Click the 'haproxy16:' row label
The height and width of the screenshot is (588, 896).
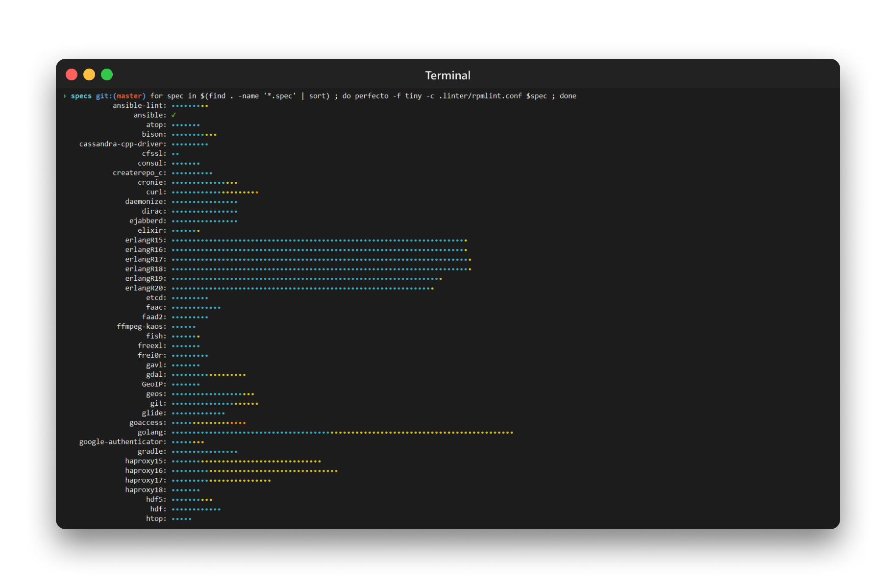coord(146,470)
